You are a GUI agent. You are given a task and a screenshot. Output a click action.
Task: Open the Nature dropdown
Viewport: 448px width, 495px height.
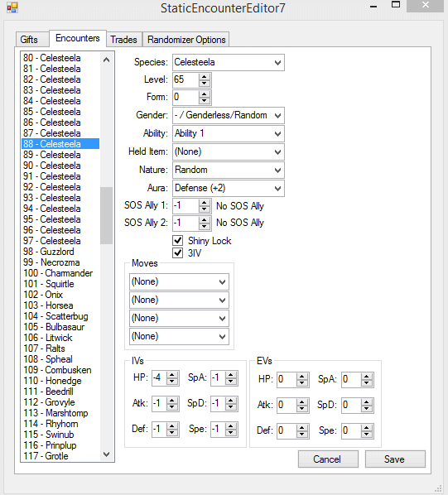277,171
